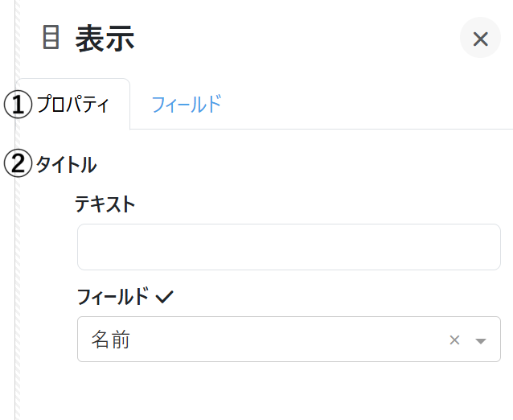
Task: Open the フィールド tab
Action: [x=186, y=105]
